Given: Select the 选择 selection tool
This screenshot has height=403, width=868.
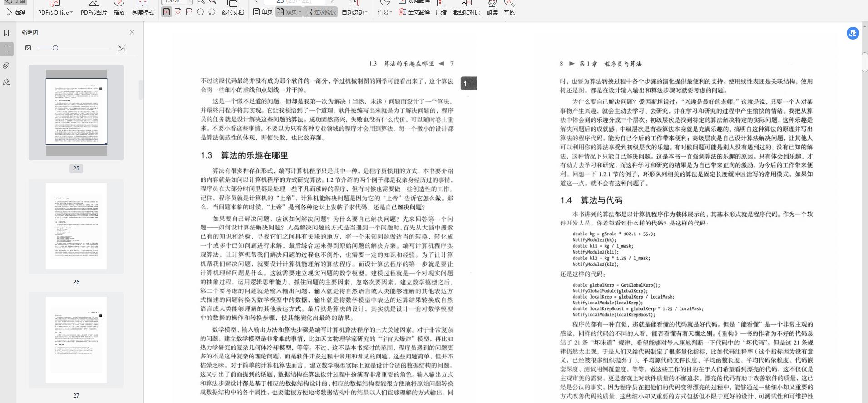Looking at the screenshot, I should (x=16, y=12).
